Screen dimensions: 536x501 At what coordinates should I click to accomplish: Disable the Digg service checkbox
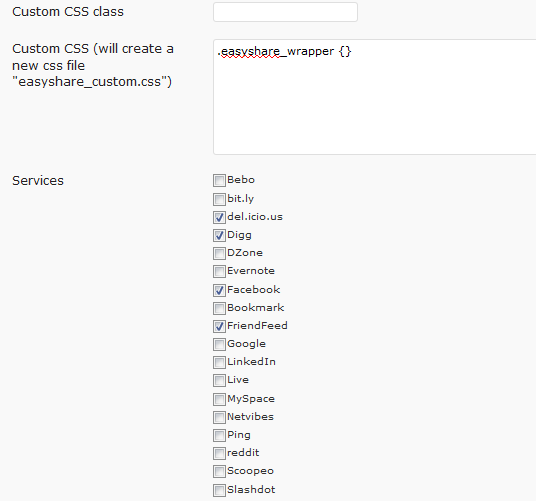click(x=219, y=235)
